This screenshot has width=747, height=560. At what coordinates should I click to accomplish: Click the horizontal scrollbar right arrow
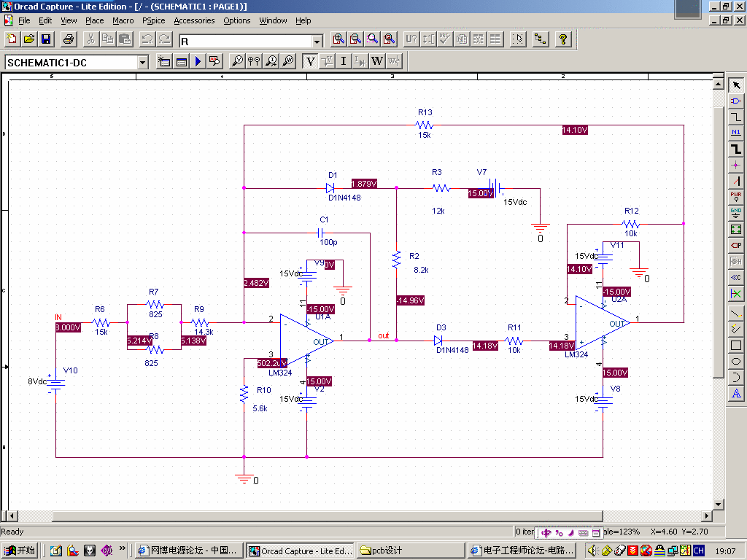(708, 516)
